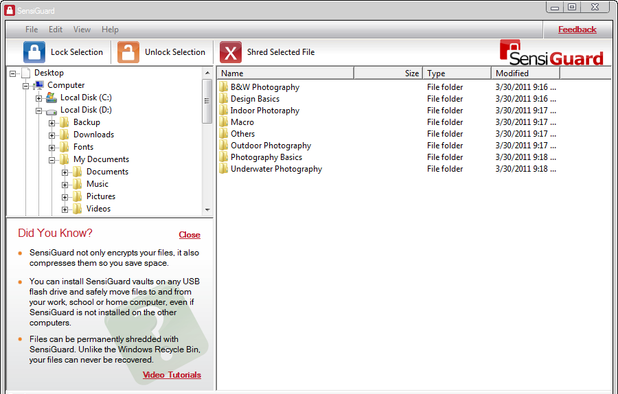Click the Underwater Photography folder icon
618x394 pixels.
tap(223, 169)
